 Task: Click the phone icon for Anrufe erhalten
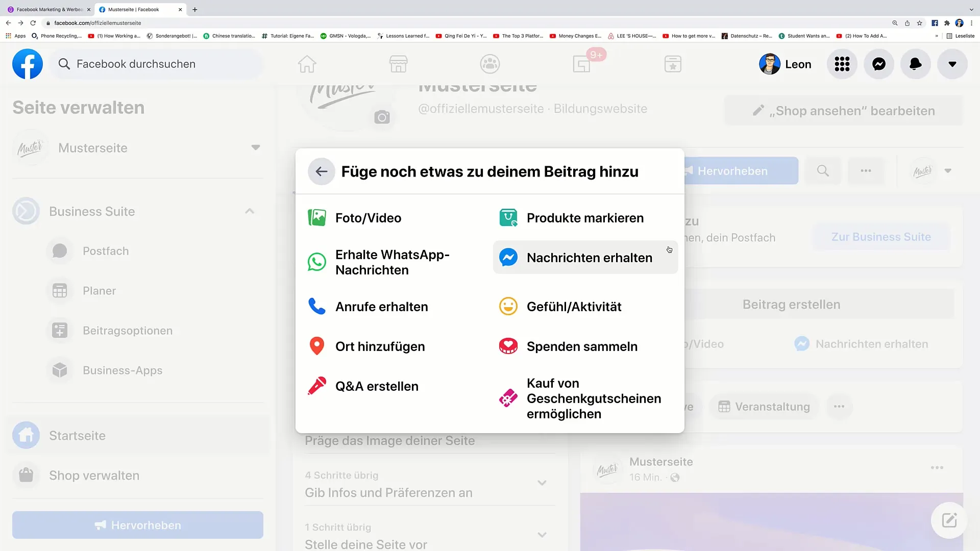pos(317,307)
